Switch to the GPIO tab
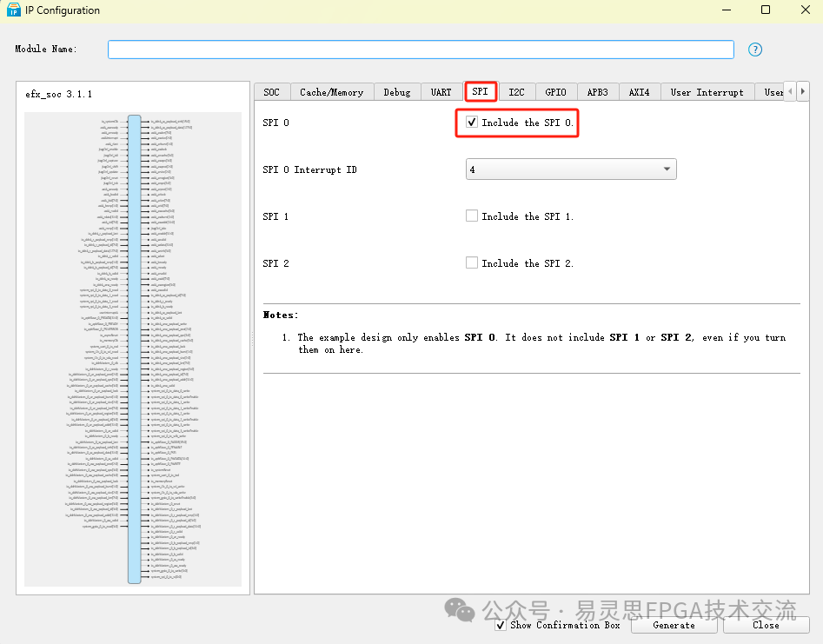 (x=555, y=92)
